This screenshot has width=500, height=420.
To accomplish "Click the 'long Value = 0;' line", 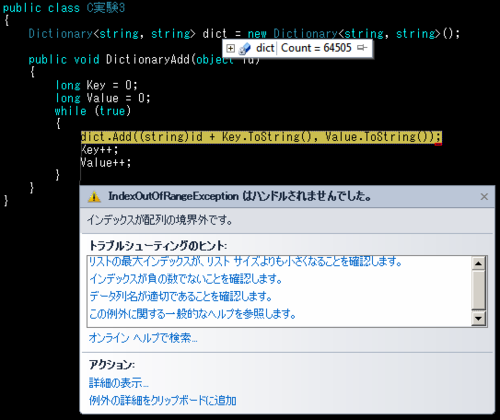I will (x=103, y=98).
